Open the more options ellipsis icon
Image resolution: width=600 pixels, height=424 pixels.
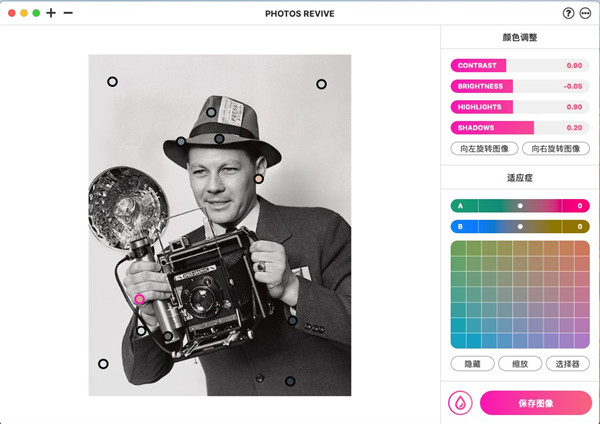[x=585, y=13]
